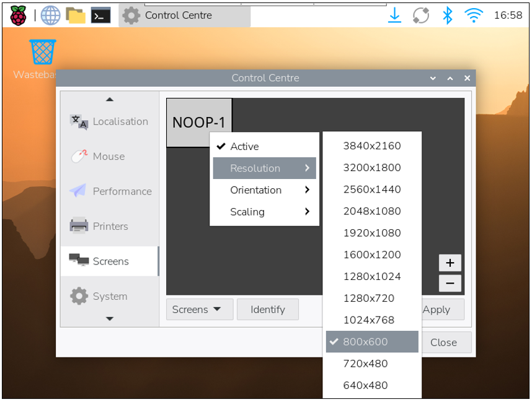This screenshot has width=532, height=402.
Task: Click the window menu down-chevron in title bar
Action: point(433,78)
